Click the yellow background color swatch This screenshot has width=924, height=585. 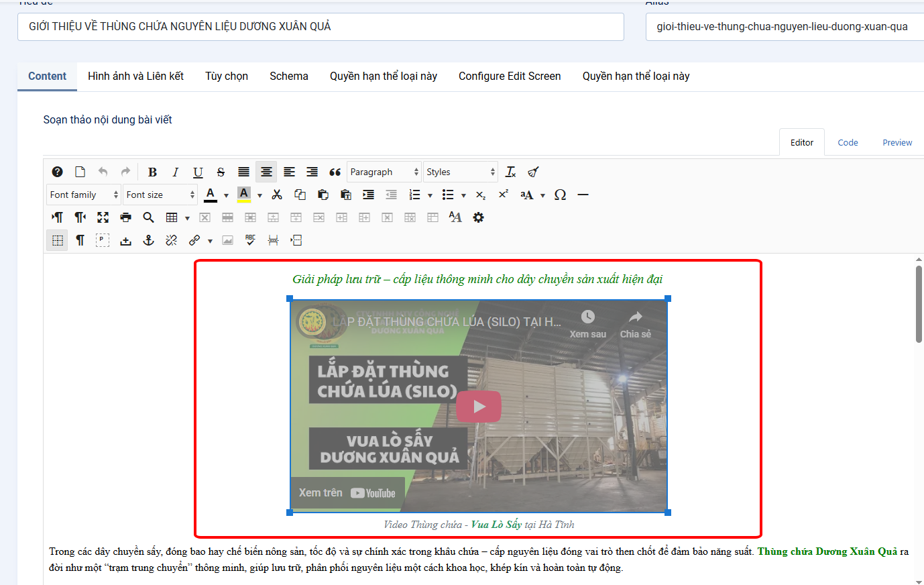(244, 195)
